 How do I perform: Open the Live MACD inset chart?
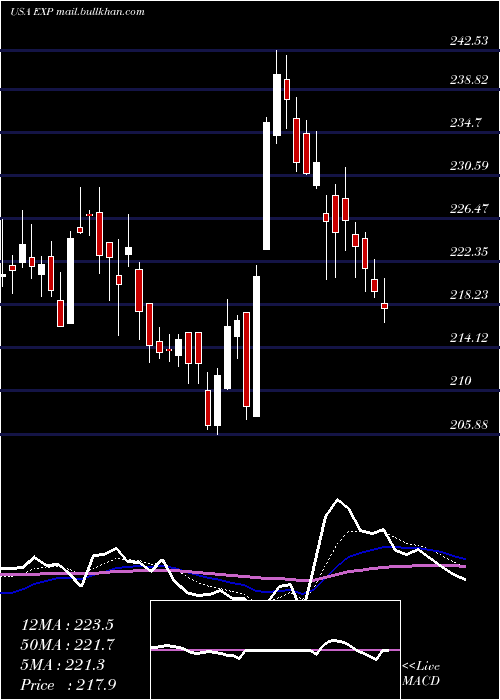[275, 650]
